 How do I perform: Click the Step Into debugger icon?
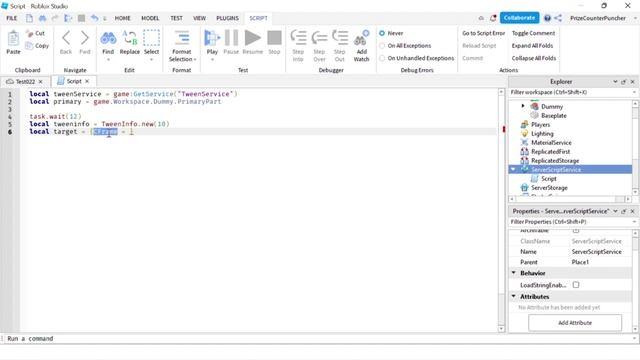298,38
